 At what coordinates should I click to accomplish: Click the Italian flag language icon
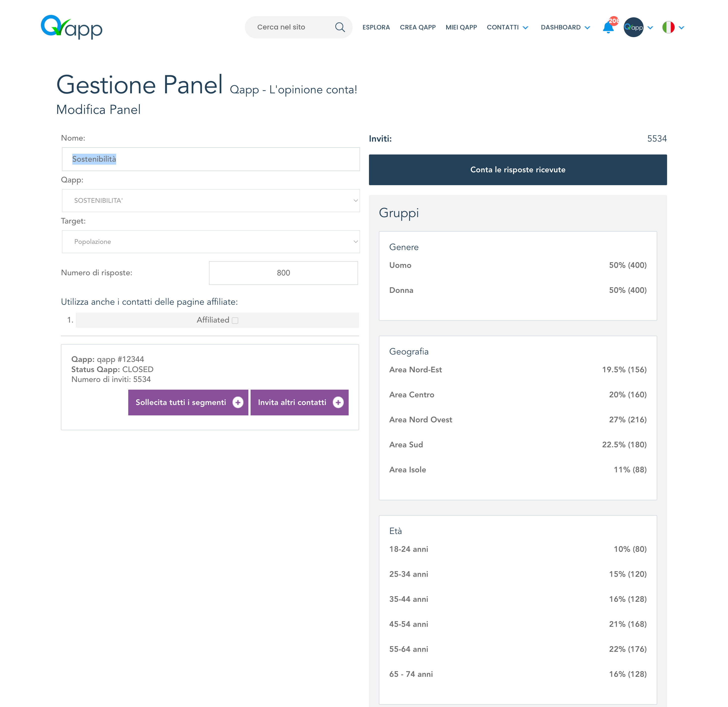668,27
